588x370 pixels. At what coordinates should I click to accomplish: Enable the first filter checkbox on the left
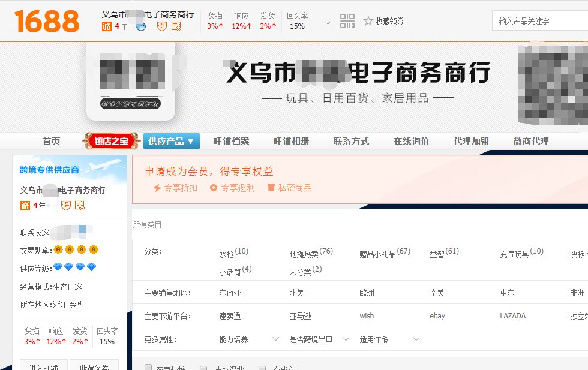click(148, 368)
